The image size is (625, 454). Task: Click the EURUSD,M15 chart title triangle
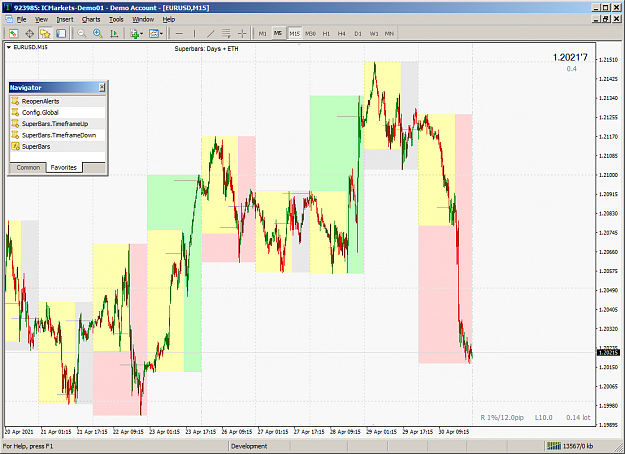[9, 47]
